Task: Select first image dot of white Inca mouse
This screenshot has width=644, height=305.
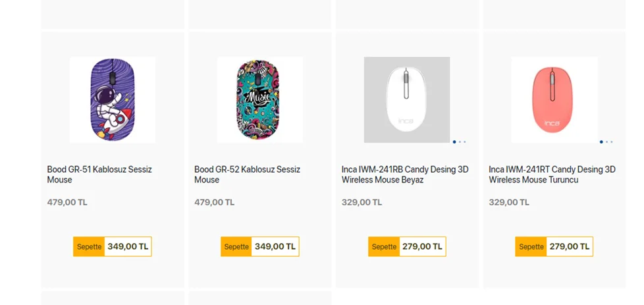Action: [x=454, y=142]
